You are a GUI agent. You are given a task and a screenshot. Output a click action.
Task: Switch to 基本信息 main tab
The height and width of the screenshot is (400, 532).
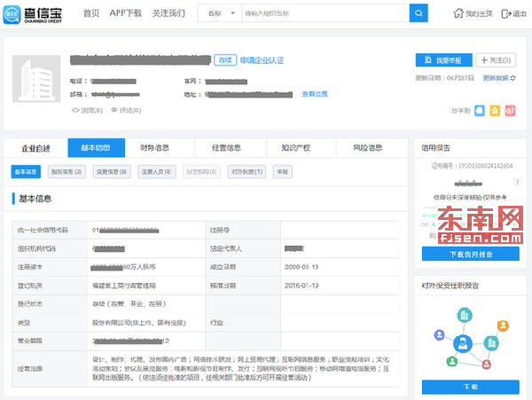tap(97, 148)
